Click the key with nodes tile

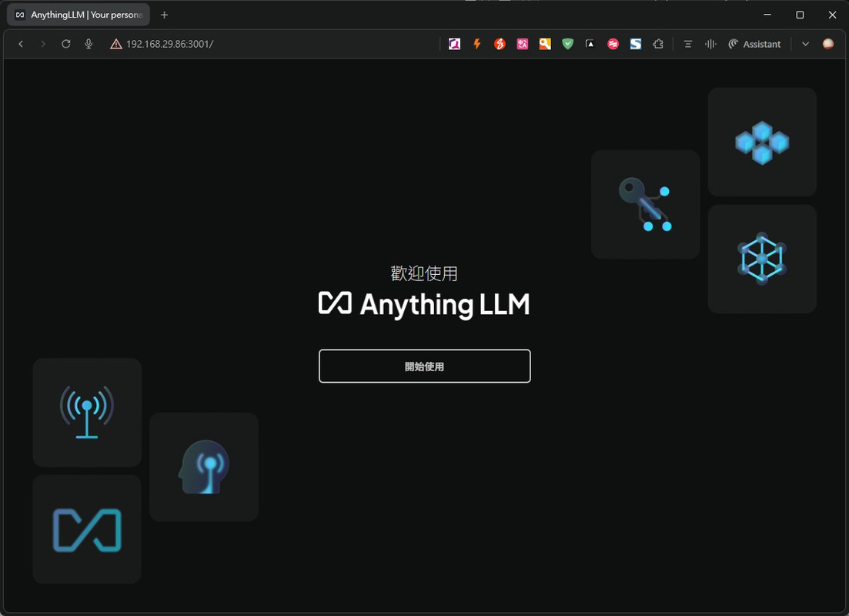pyautogui.click(x=646, y=205)
